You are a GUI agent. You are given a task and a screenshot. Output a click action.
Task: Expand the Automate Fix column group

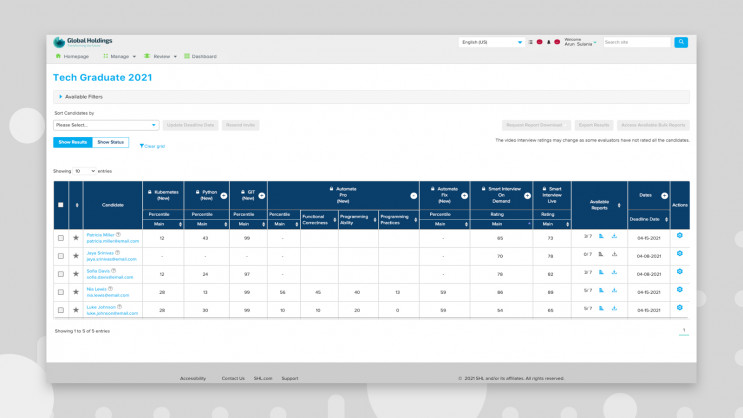[464, 196]
